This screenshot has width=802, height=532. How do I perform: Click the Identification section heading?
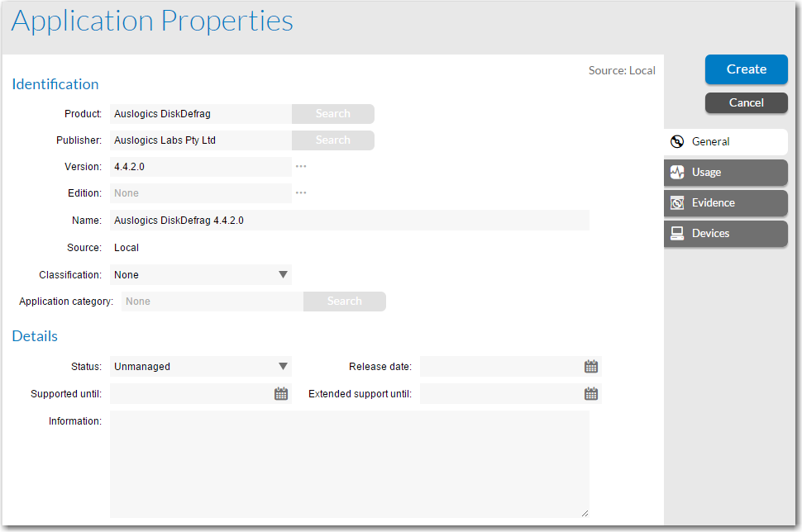pyautogui.click(x=55, y=83)
